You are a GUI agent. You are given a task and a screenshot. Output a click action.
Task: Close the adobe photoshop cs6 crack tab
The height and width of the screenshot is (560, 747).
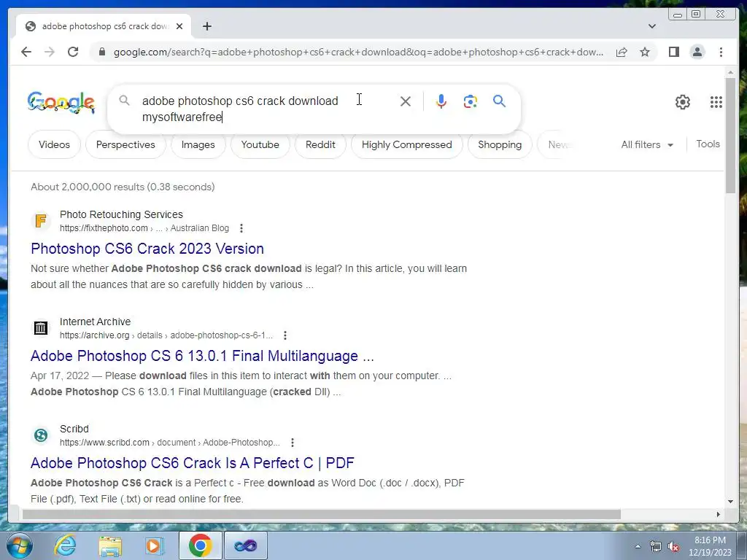click(179, 26)
